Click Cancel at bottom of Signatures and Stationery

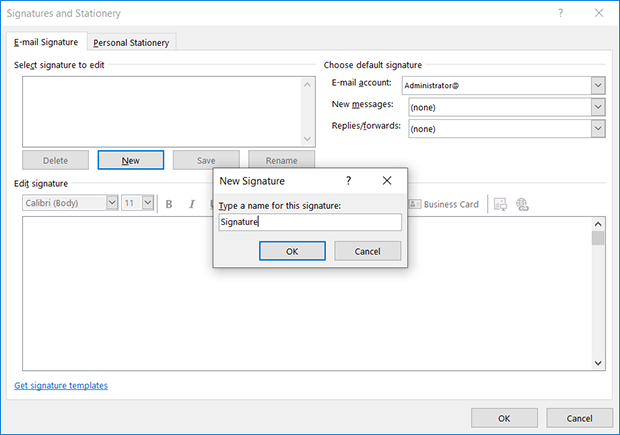pos(579,418)
